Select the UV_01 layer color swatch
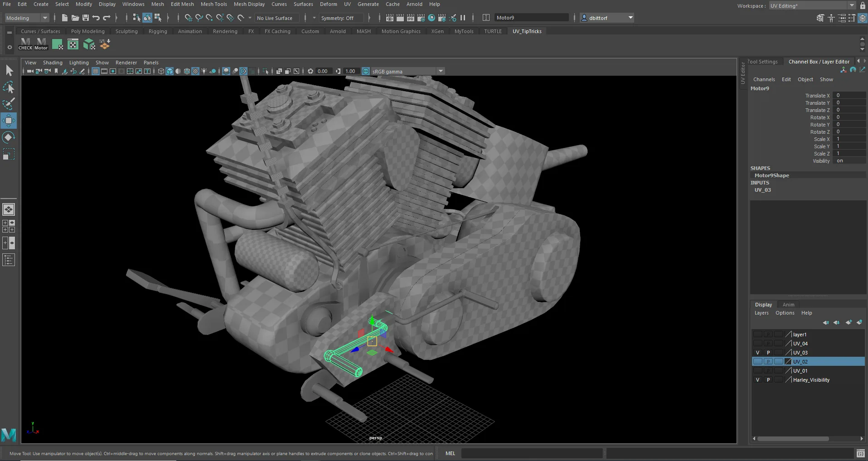Screen dimensions: 868x461 coord(789,371)
